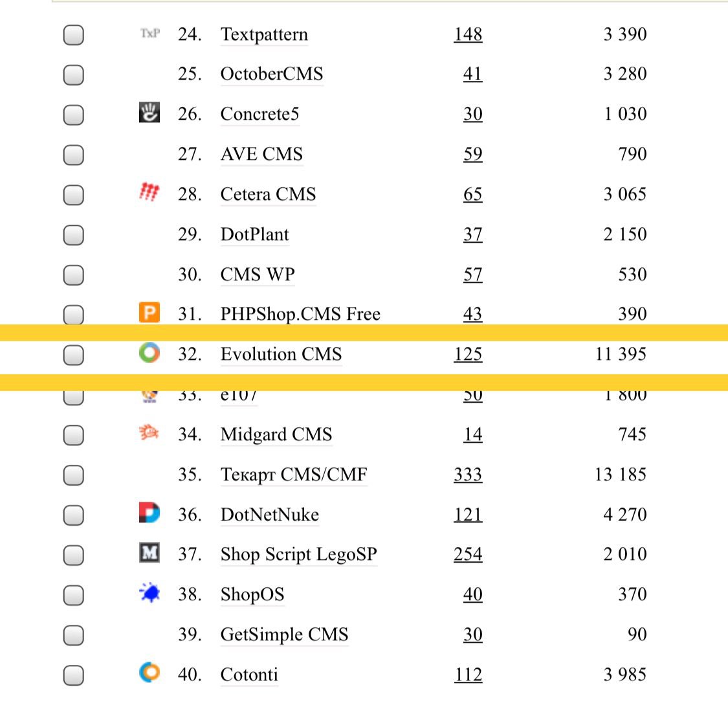Click the value 3 985 for Cotonti
Viewport: 728px width, 707px height.
coord(625,675)
